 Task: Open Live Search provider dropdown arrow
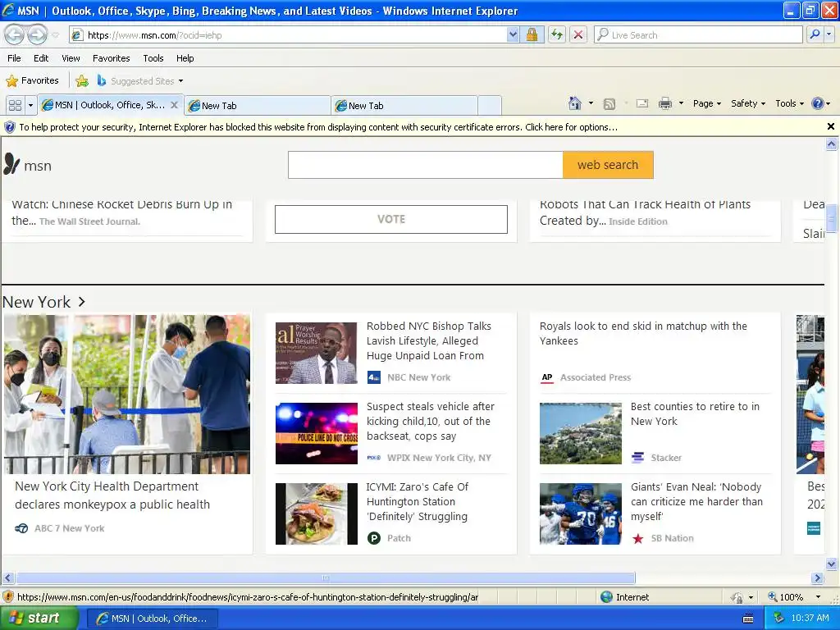tap(829, 34)
